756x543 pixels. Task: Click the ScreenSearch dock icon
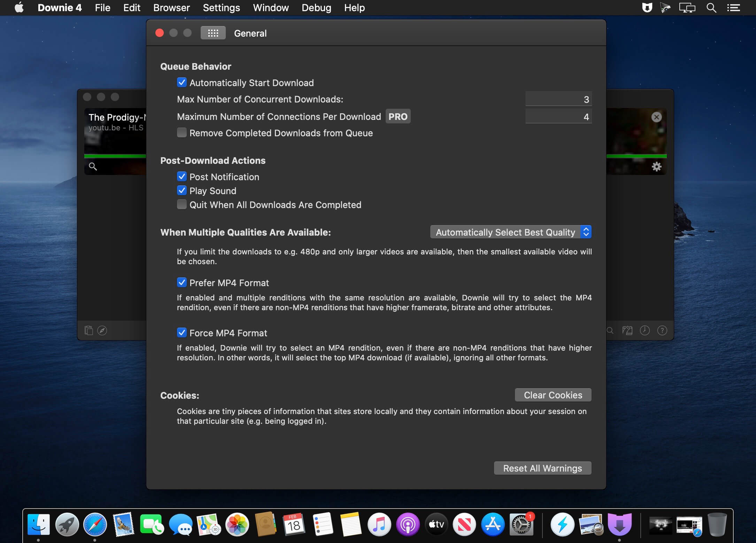[x=591, y=523]
